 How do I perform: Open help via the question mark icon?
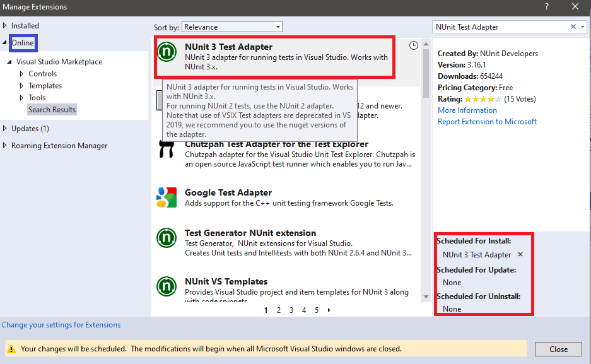[x=546, y=8]
